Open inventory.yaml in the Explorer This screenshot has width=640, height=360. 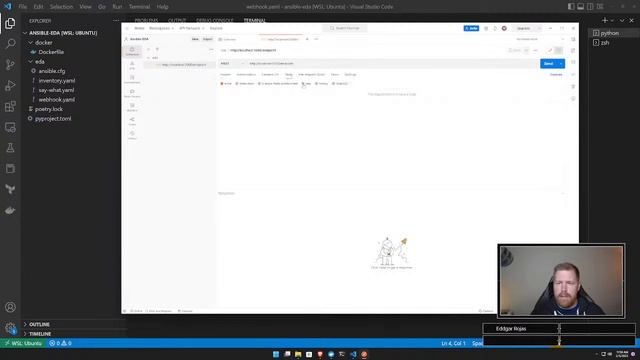coord(57,81)
